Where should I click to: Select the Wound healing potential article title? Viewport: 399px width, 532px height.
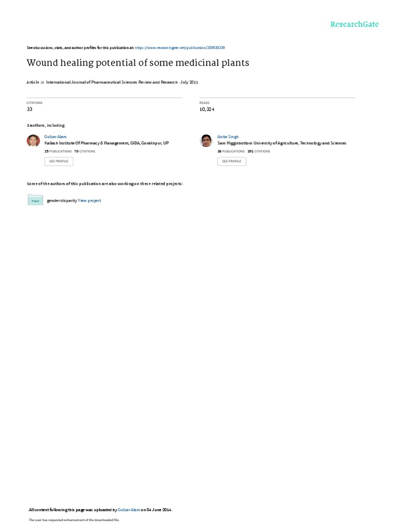point(138,63)
